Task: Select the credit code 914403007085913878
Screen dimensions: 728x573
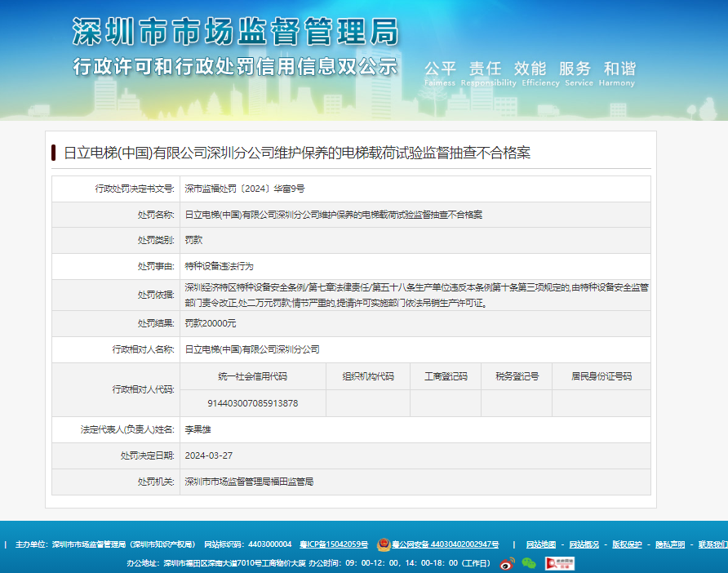Action: [252, 403]
